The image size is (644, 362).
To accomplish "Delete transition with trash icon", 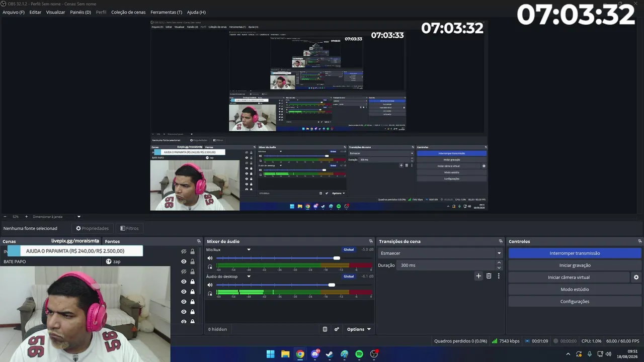I will 489,276.
